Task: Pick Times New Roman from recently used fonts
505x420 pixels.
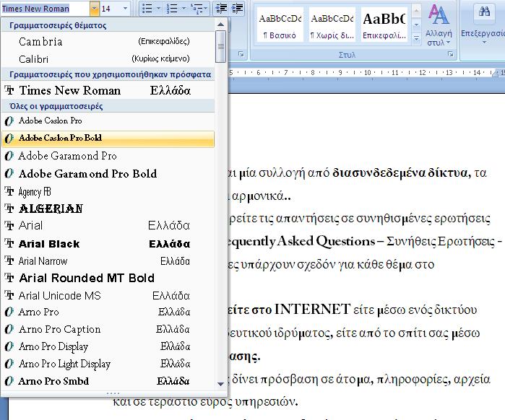Action: 108,90
